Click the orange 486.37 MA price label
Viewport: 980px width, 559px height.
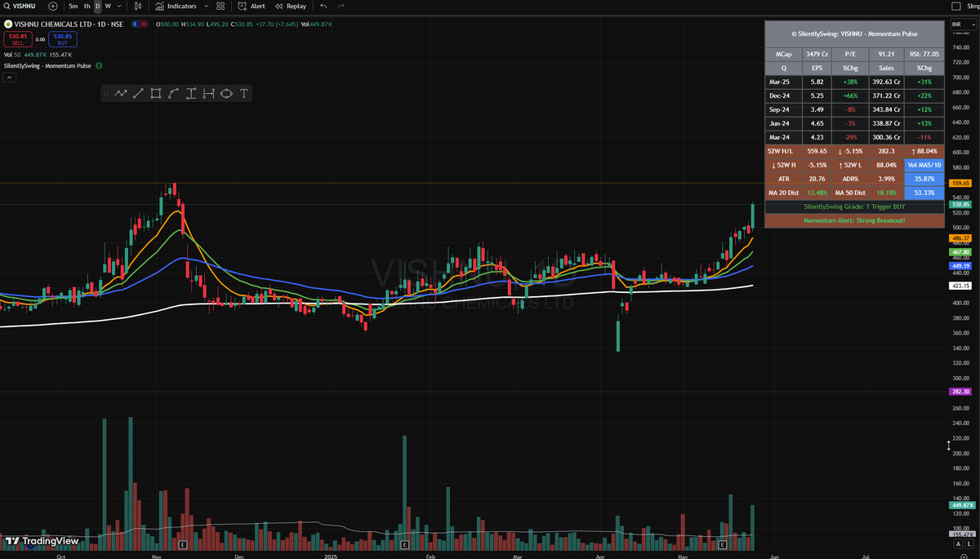pyautogui.click(x=960, y=238)
